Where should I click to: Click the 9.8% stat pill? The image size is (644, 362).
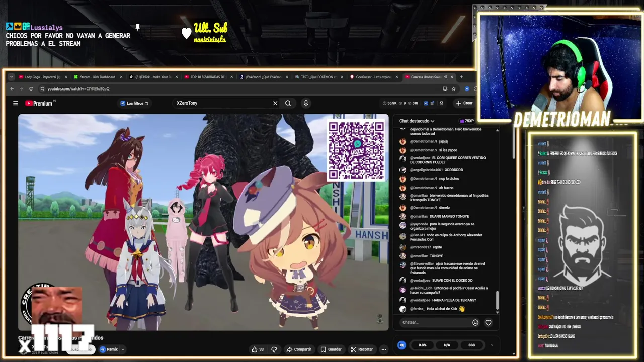click(422, 345)
